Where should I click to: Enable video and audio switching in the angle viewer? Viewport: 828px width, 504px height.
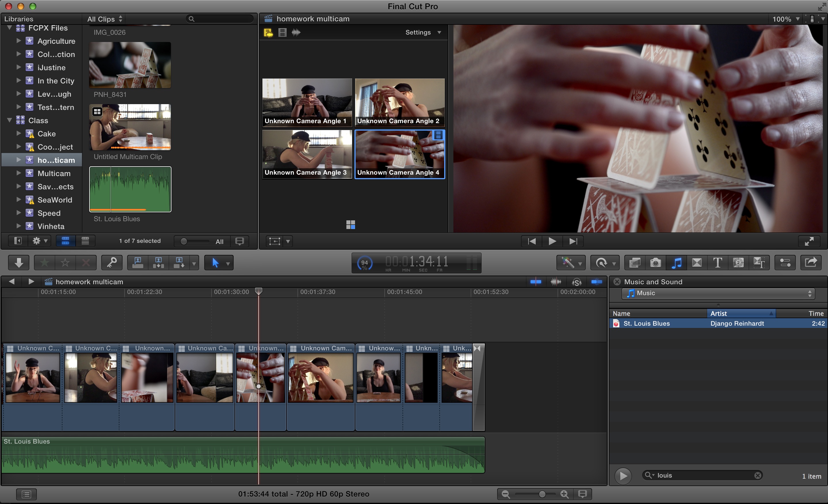point(268,33)
